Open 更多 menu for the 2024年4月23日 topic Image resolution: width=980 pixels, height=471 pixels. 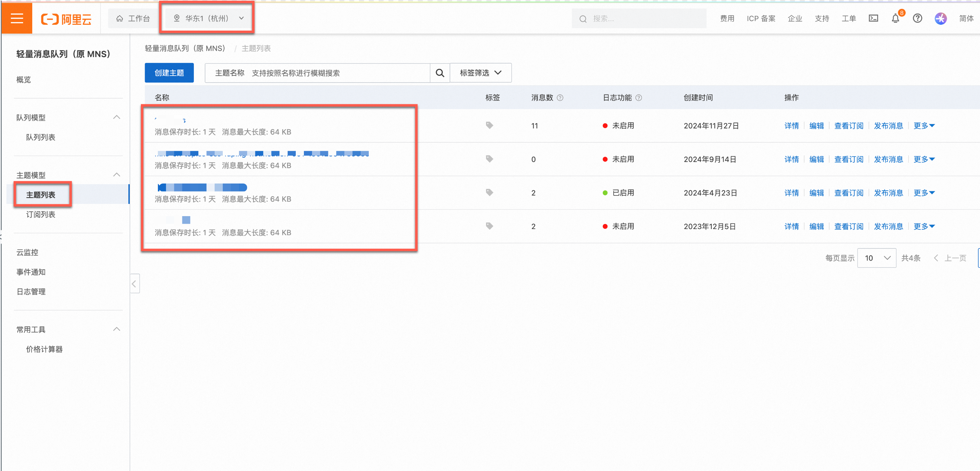(x=924, y=193)
